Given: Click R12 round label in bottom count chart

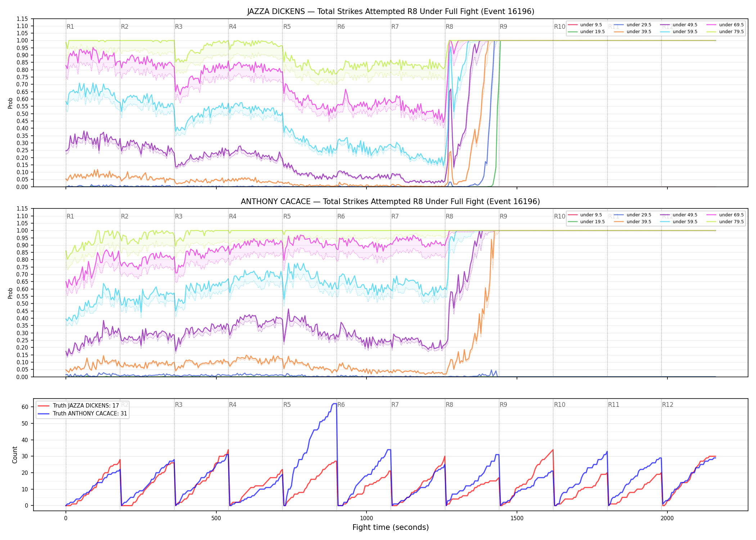Looking at the screenshot, I should [x=667, y=405].
